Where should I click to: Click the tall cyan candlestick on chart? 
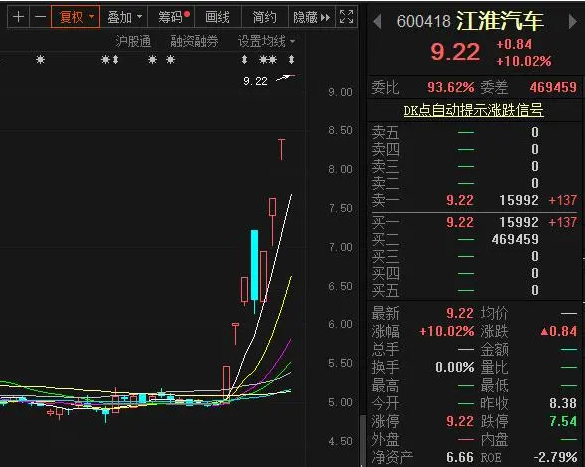click(254, 265)
